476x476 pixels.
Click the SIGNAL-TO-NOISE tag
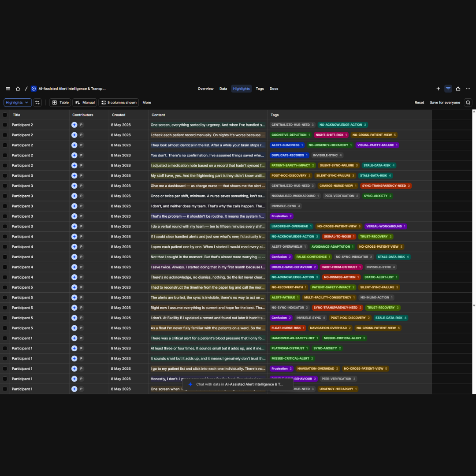point(339,237)
